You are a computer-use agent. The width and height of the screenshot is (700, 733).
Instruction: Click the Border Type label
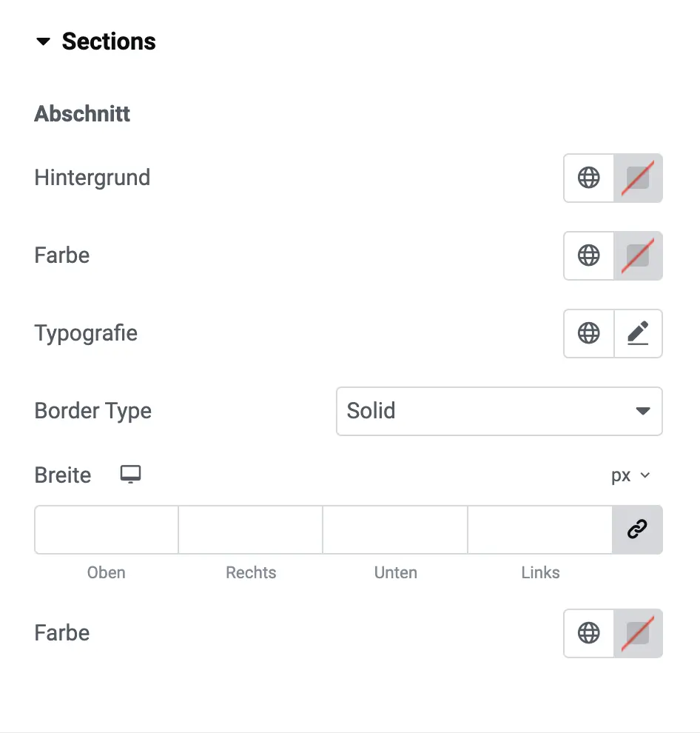click(x=93, y=411)
